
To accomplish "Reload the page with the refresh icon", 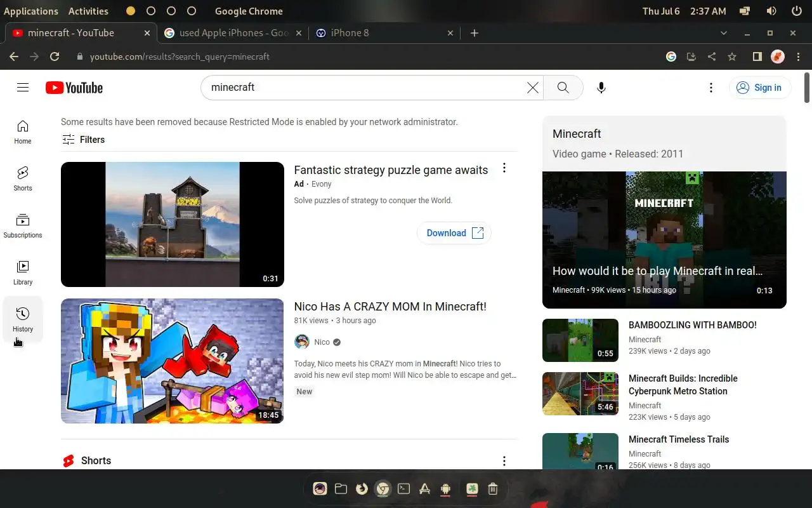I will point(55,57).
